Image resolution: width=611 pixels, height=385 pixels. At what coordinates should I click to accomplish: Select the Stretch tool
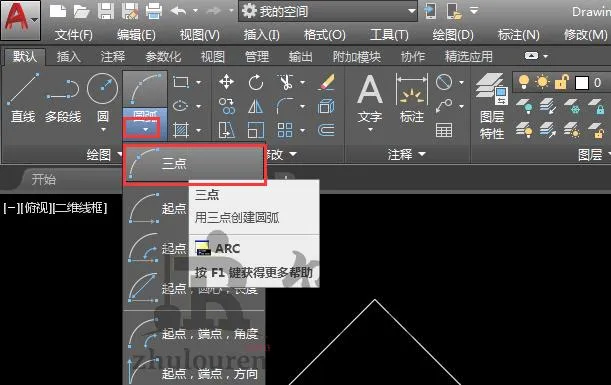[x=226, y=130]
